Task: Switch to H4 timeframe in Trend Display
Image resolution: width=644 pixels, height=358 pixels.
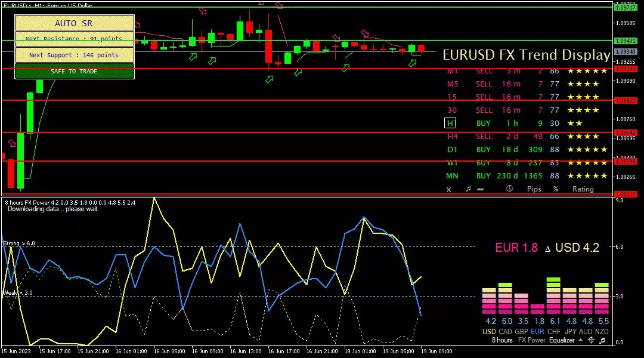Action: tap(453, 137)
